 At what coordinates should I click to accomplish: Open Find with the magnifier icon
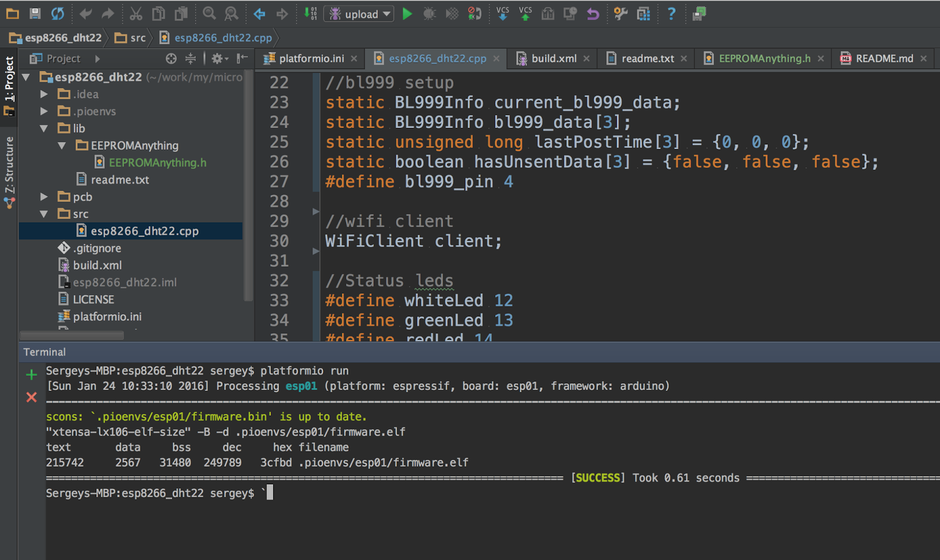click(x=208, y=14)
